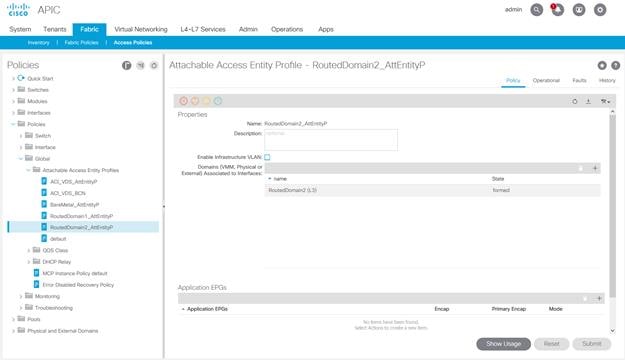Sort by the domains name column header
625x360 pixels.
[280, 179]
